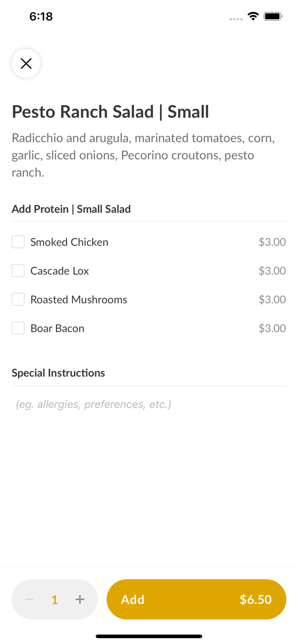Enable the Cascade Lox add-on checkbox
Screen dimensions: 298x644
point(18,271)
